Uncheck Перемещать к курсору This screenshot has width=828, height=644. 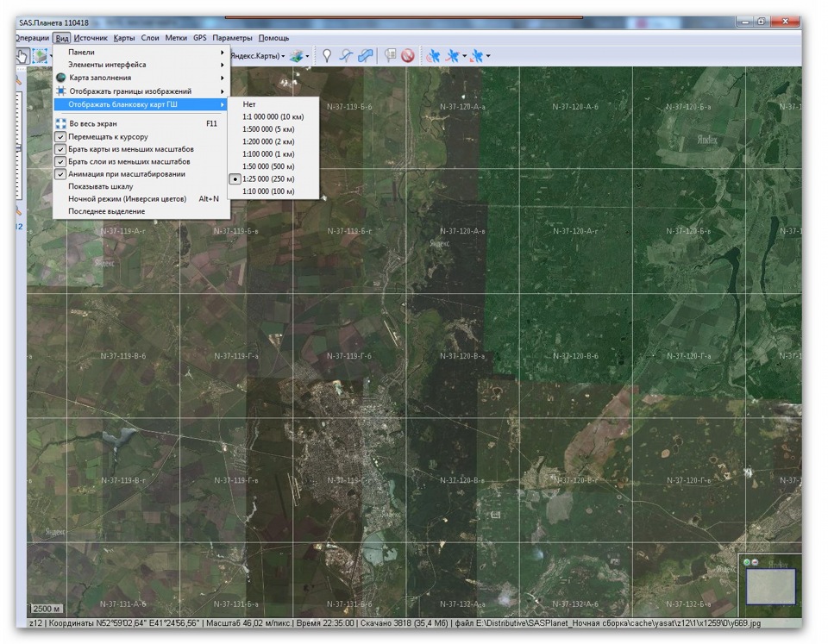click(60, 137)
